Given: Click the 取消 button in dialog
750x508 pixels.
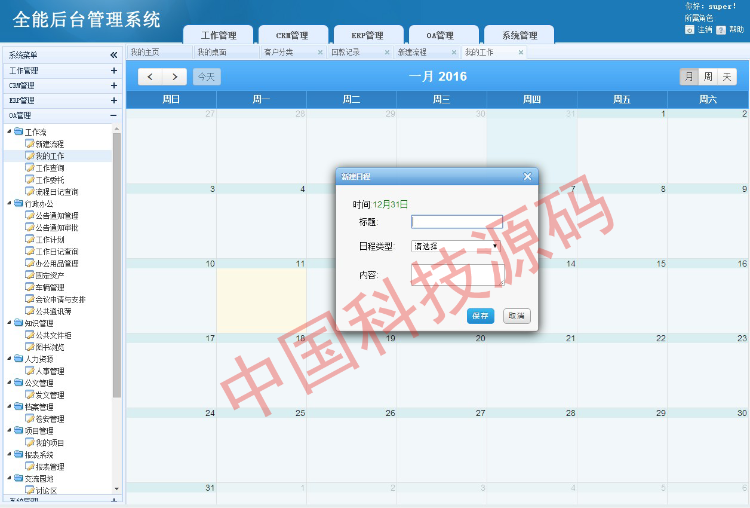Looking at the screenshot, I should (517, 316).
